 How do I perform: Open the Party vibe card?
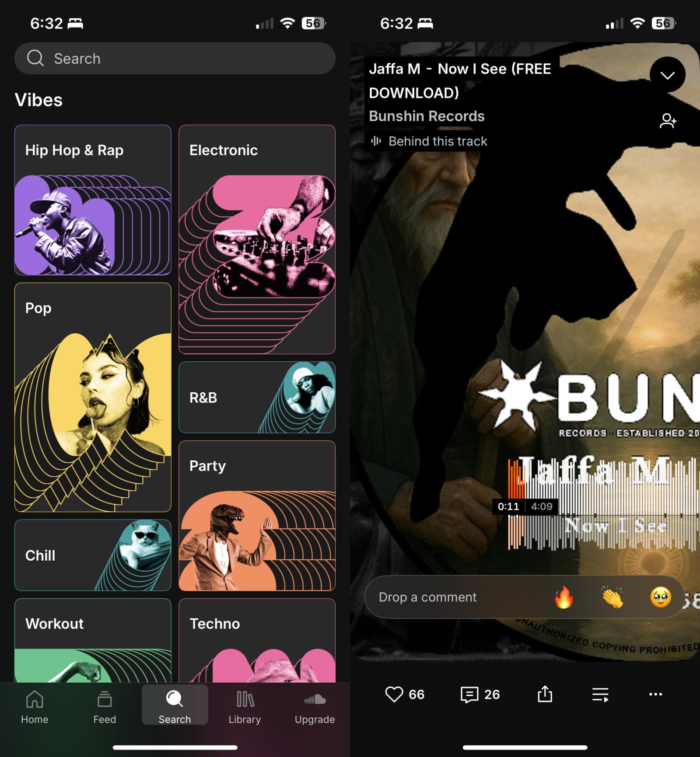pos(257,516)
